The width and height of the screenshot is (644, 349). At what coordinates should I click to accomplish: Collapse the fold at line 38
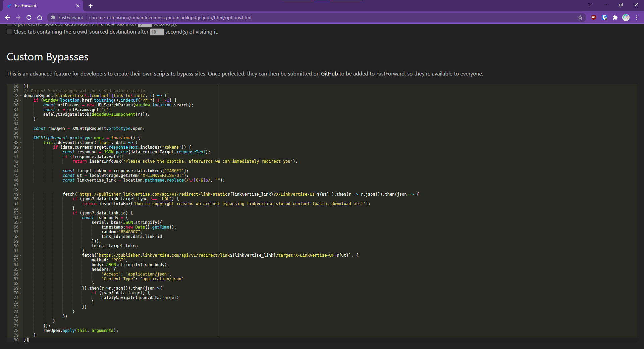pyautogui.click(x=21, y=143)
